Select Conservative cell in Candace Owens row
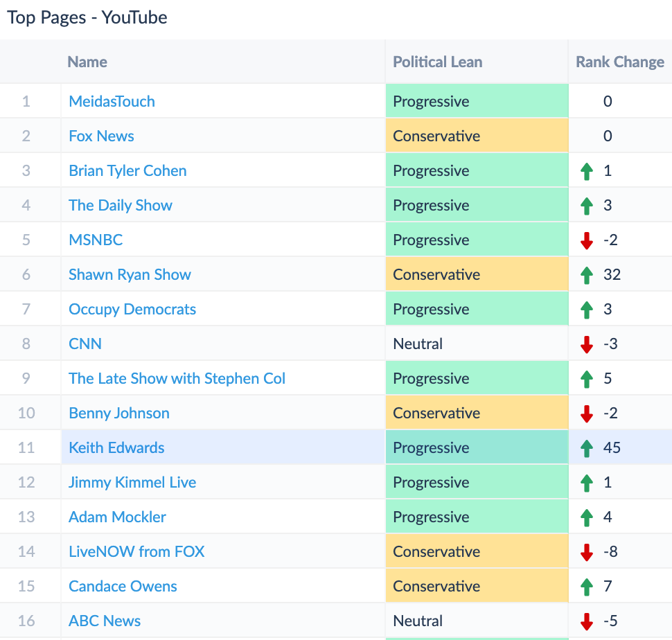The width and height of the screenshot is (672, 640). pos(477,586)
